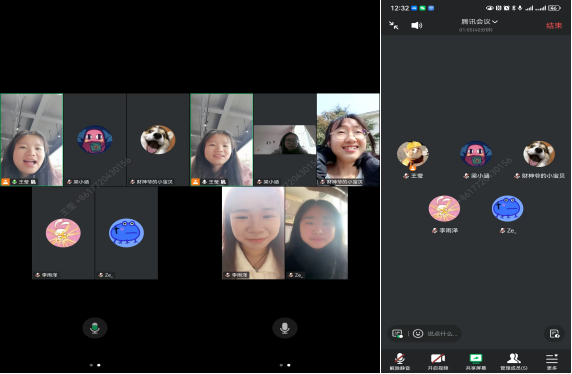Open the 更多 more options menu
Screen dimensions: 572x374
(552, 362)
